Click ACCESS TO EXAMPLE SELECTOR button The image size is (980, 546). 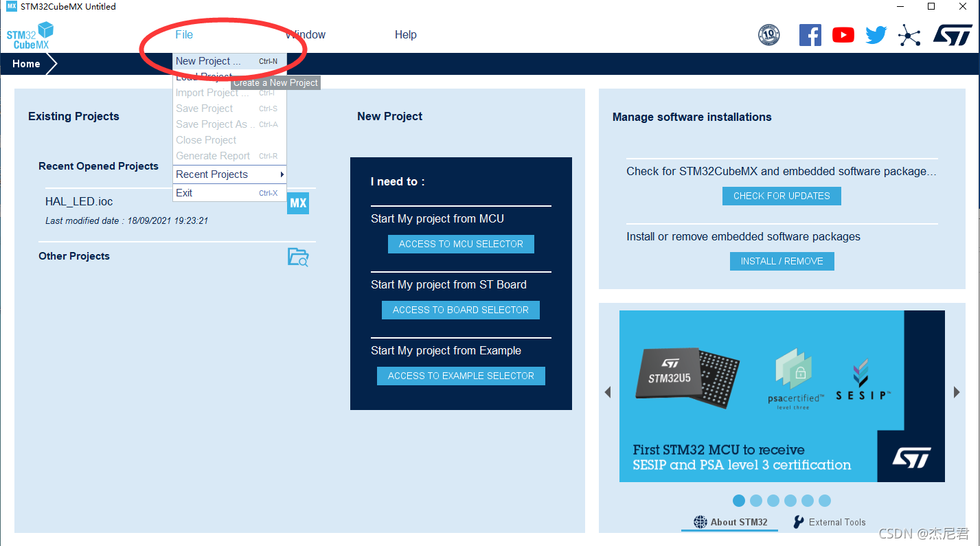click(x=461, y=376)
